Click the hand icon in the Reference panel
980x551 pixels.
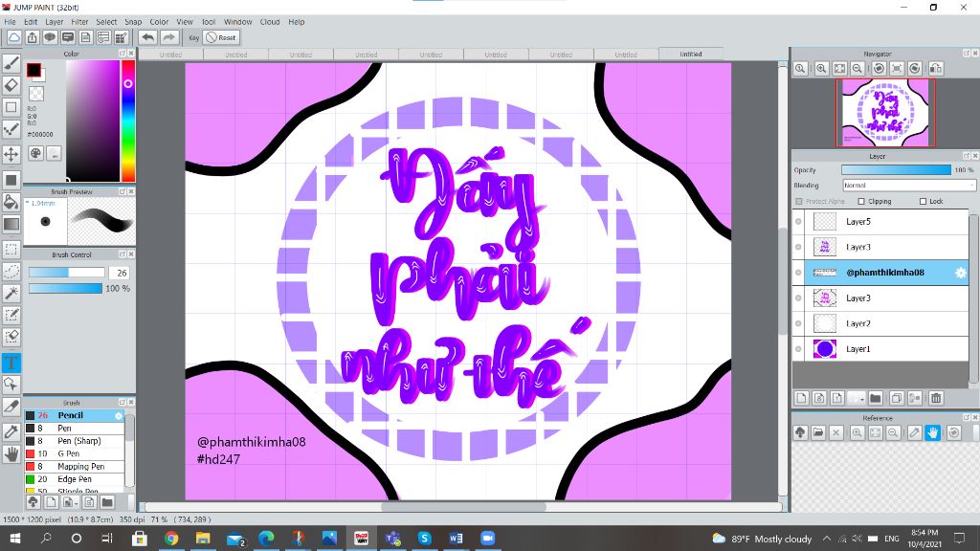932,432
